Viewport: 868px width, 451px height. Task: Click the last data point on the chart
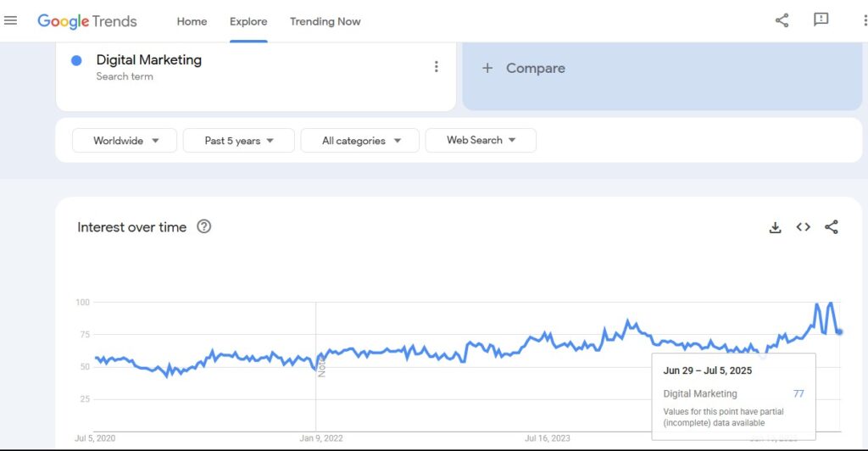(839, 332)
